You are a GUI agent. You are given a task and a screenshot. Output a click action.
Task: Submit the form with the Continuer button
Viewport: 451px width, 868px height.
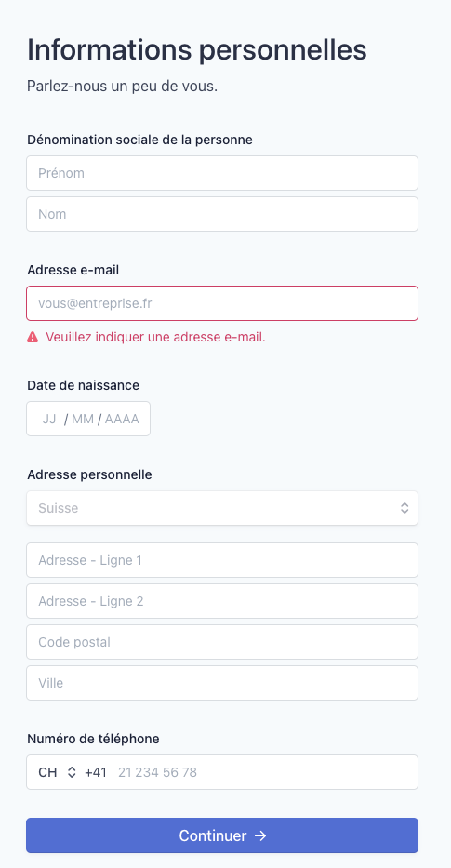(222, 835)
